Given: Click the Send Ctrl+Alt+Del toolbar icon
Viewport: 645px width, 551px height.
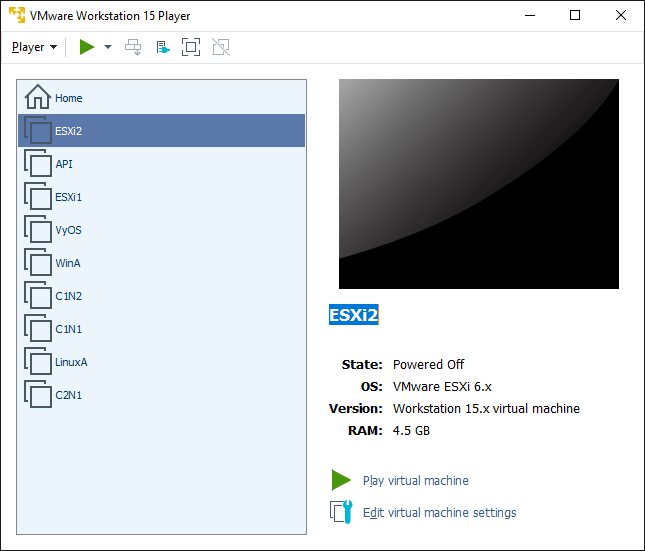Looking at the screenshot, I should (134, 47).
